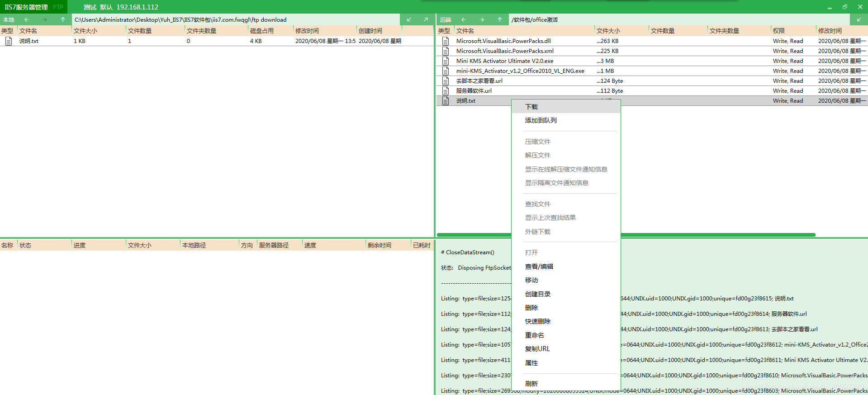This screenshot has width=868, height=395.
Task: Switch to the FTP tab in title bar
Action: coord(58,7)
